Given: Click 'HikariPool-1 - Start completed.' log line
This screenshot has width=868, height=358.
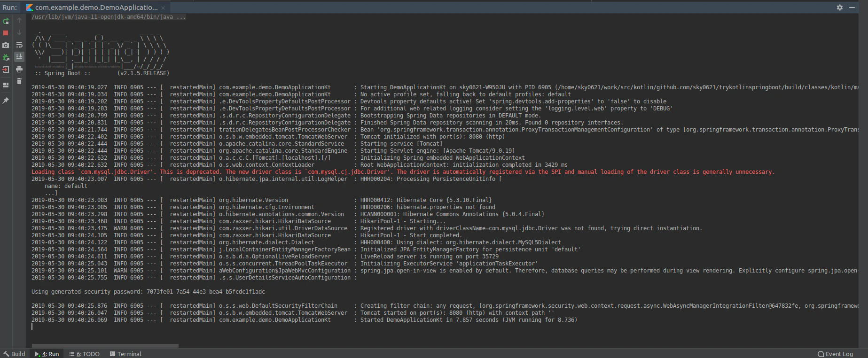Looking at the screenshot, I should coord(247,235).
